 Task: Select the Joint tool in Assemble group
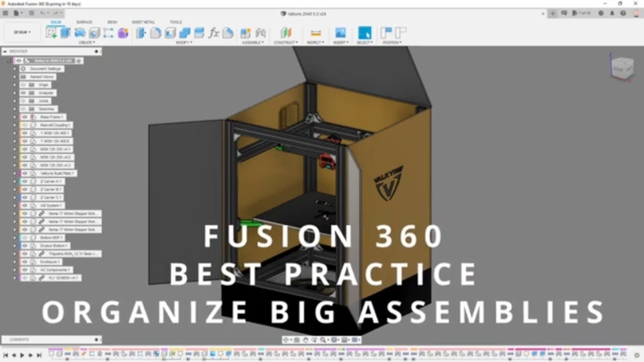260,33
